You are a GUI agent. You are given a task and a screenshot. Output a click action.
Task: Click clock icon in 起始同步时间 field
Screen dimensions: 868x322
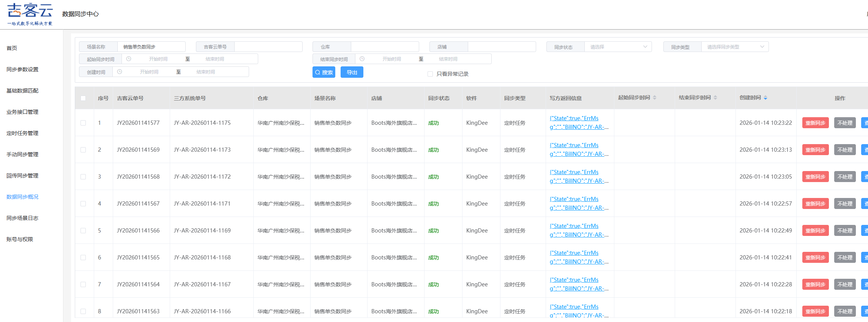[129, 59]
